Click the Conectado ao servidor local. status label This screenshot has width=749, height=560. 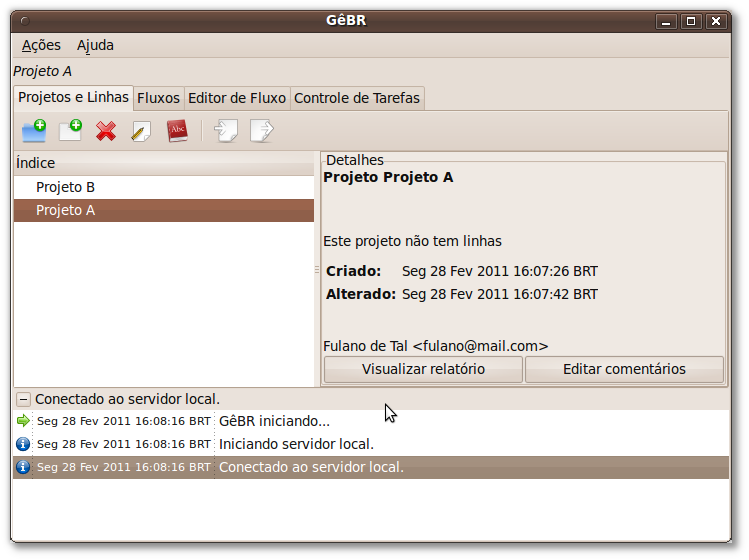[x=128, y=399]
